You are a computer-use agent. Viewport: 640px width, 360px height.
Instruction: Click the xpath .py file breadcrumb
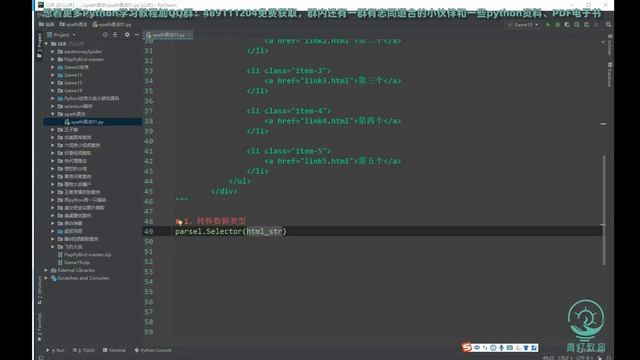pos(112,25)
